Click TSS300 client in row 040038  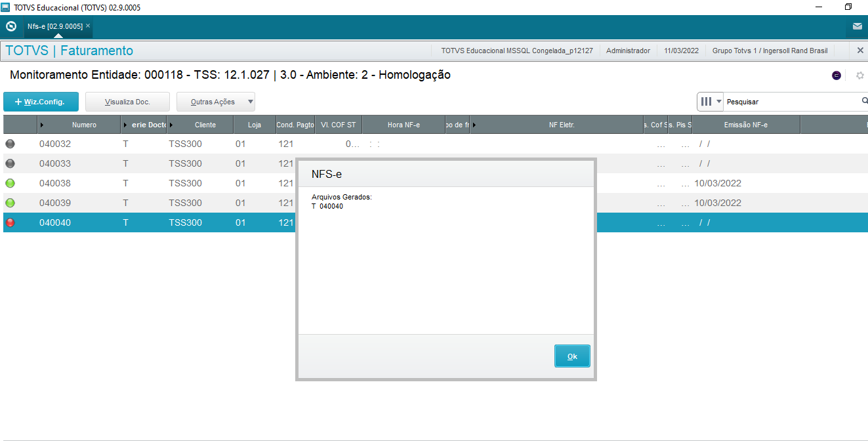(x=185, y=183)
